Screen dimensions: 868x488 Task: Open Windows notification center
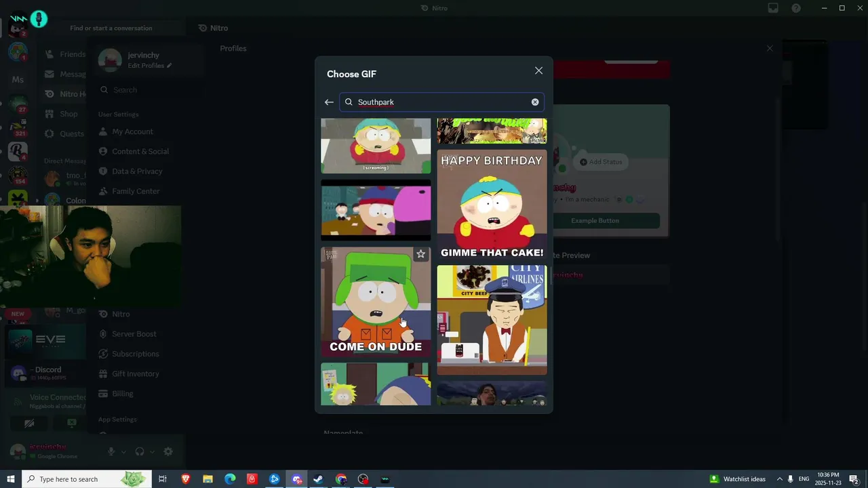[x=854, y=479]
